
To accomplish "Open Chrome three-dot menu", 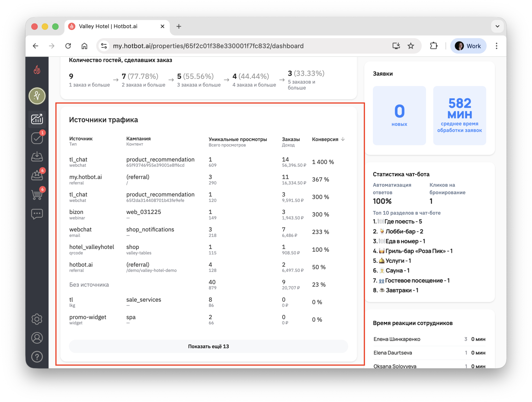I will pos(497,46).
